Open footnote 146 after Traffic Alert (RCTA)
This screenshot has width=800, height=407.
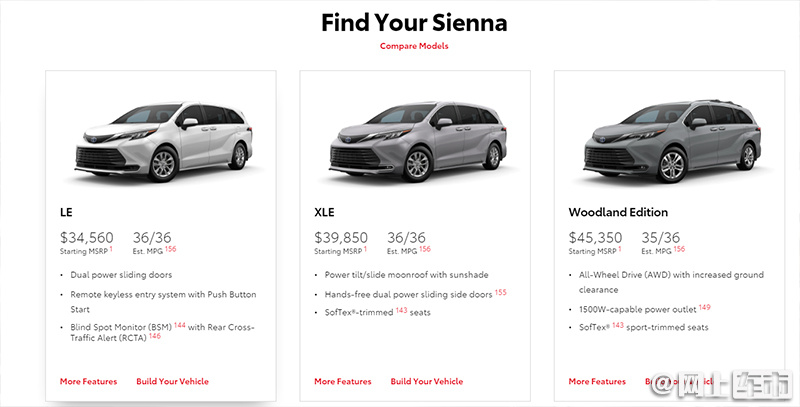pyautogui.click(x=155, y=336)
